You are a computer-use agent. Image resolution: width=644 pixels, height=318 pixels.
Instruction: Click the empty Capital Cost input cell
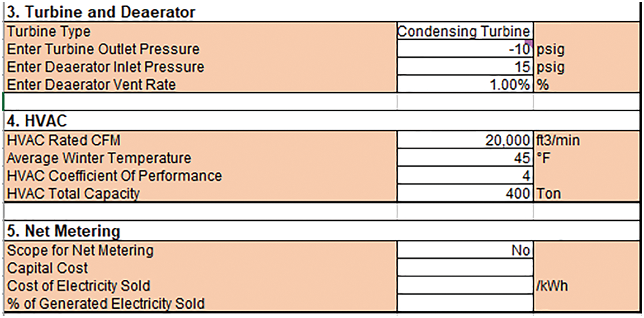(x=465, y=268)
